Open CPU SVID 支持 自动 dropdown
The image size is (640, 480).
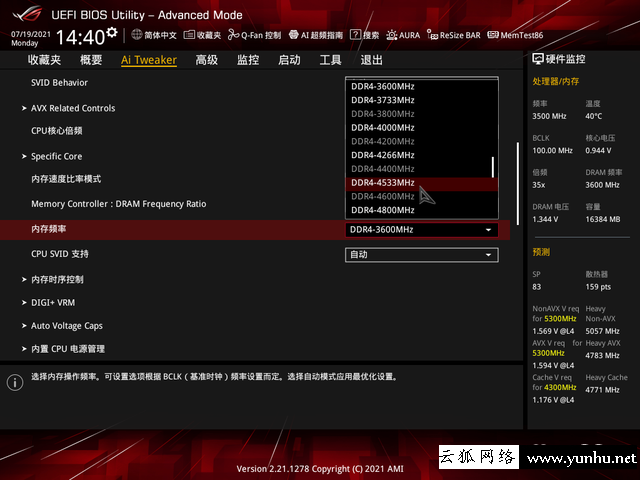click(422, 255)
